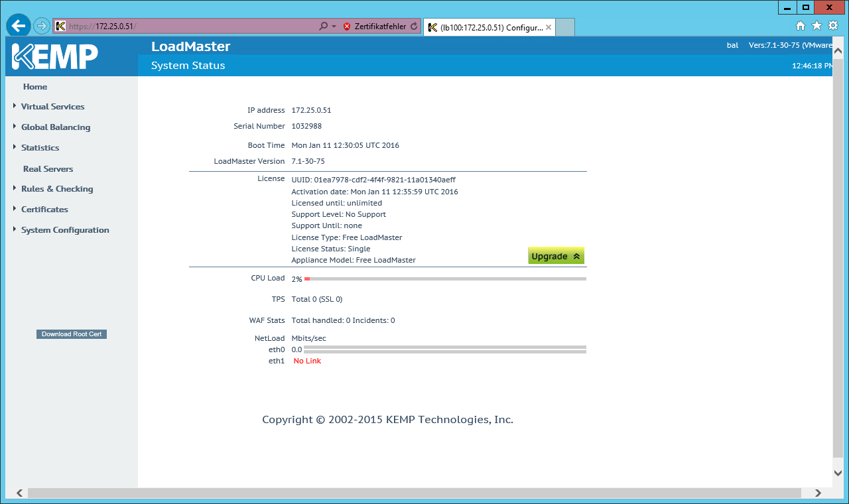The height and width of the screenshot is (504, 849).
Task: Click the clock time 12:46:18
Action: [813, 66]
